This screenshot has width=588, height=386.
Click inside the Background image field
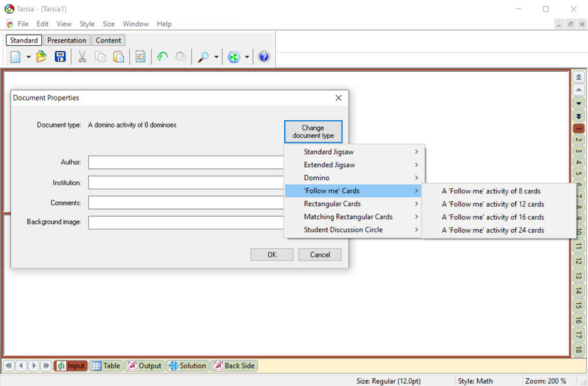pos(186,222)
